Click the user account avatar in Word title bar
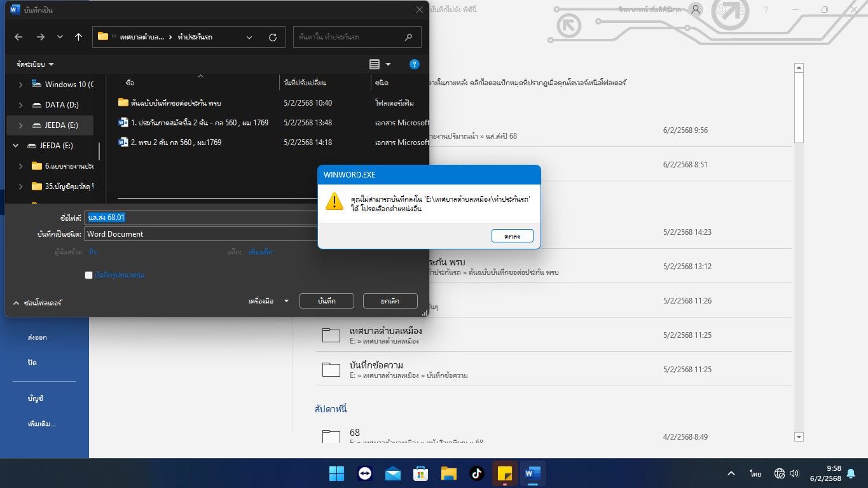This screenshot has height=488, width=868. (x=696, y=10)
